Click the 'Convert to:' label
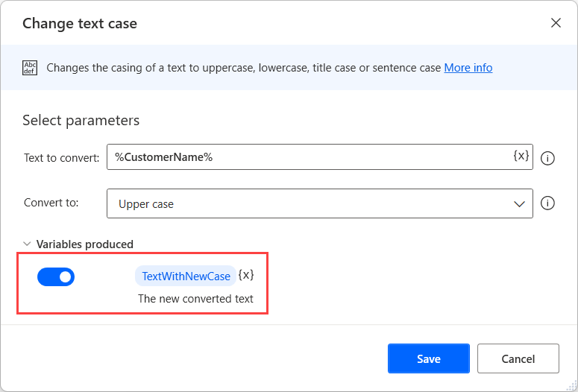 (51, 203)
